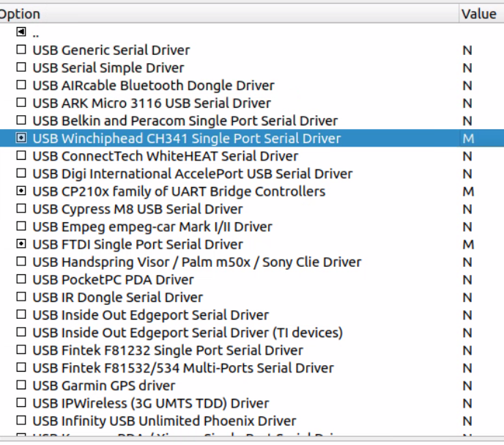504x445 pixels.
Task: Click M value of CH341 driver
Action: [x=468, y=138]
